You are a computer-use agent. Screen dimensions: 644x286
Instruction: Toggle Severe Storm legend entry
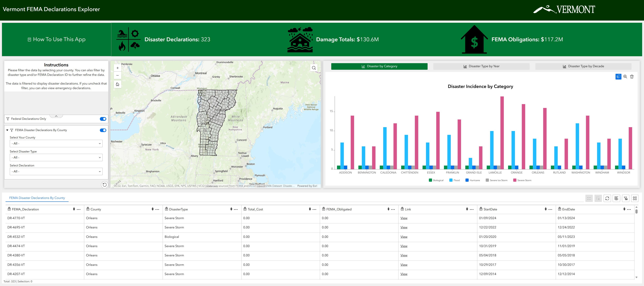(x=522, y=180)
